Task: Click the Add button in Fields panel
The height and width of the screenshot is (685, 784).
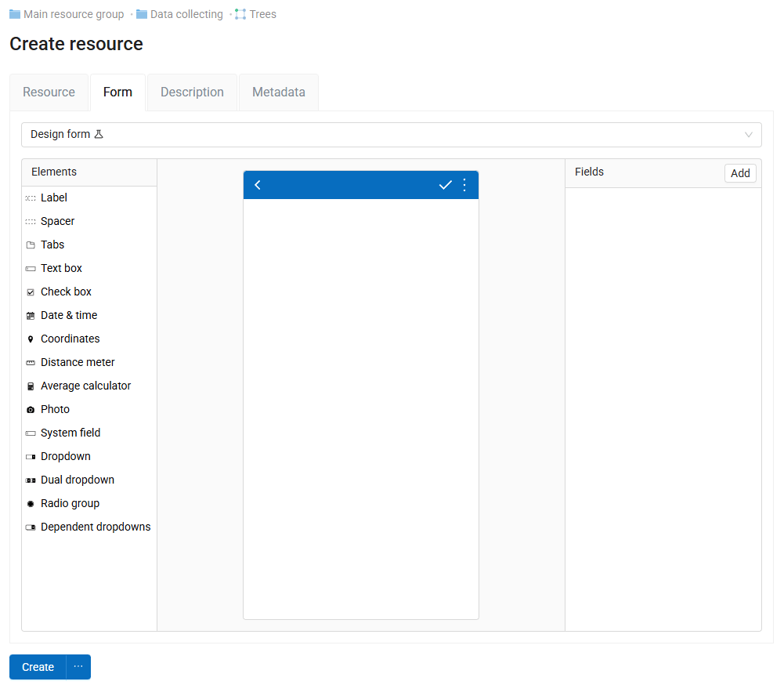Action: tap(740, 173)
